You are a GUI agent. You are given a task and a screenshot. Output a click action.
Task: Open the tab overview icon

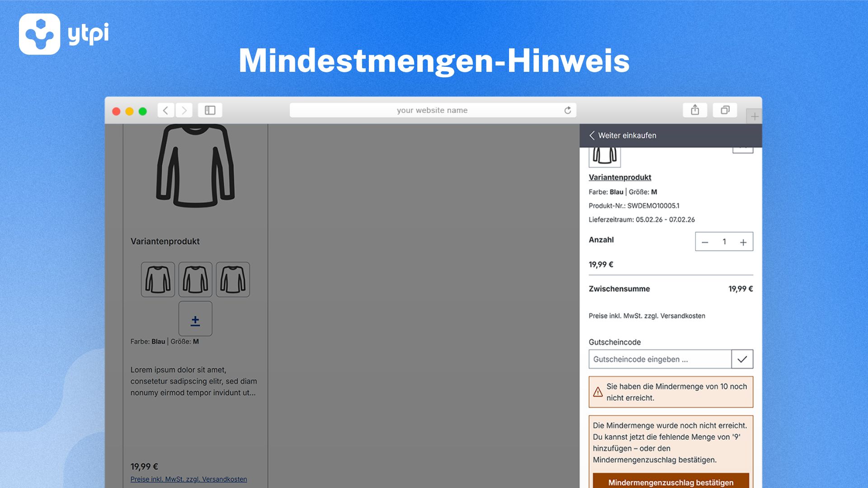(725, 110)
